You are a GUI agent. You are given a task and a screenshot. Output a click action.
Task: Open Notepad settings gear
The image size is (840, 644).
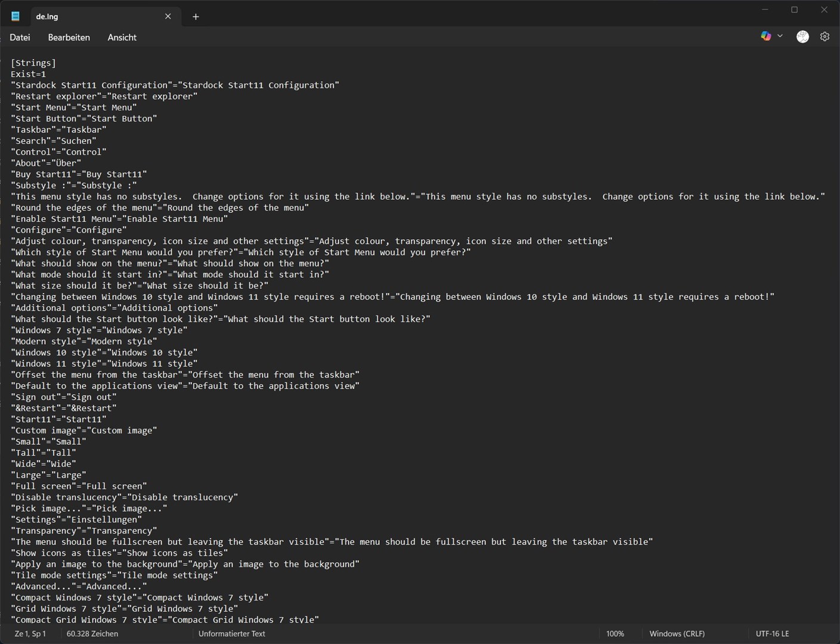point(824,37)
